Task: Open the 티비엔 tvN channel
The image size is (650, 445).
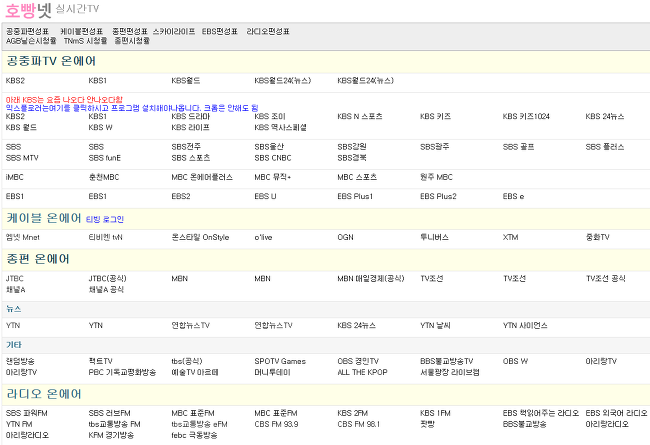Action: tap(105, 237)
